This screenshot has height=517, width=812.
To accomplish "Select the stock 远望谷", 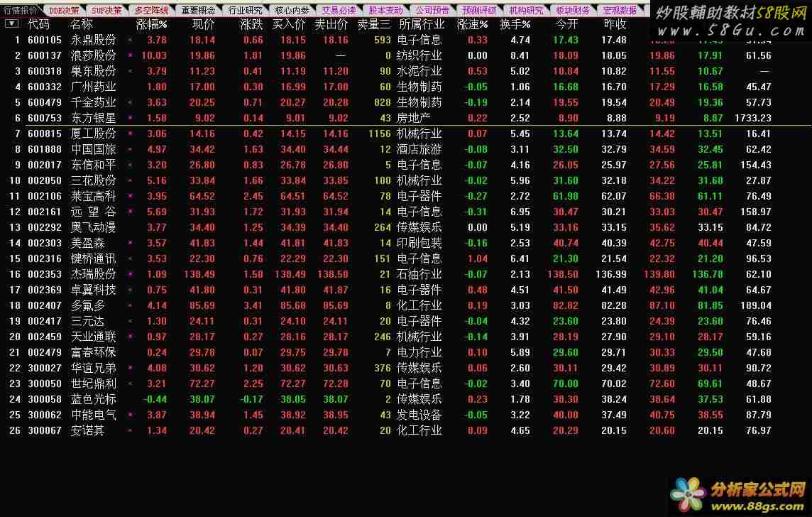I will pyautogui.click(x=93, y=212).
